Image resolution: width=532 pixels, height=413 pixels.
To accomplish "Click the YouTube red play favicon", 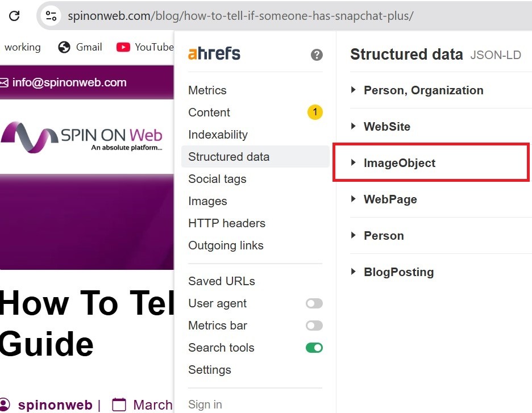I will click(x=123, y=47).
